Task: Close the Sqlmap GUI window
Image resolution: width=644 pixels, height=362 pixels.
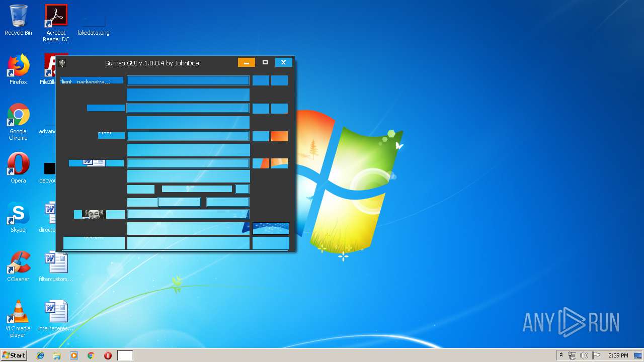Action: pyautogui.click(x=283, y=63)
